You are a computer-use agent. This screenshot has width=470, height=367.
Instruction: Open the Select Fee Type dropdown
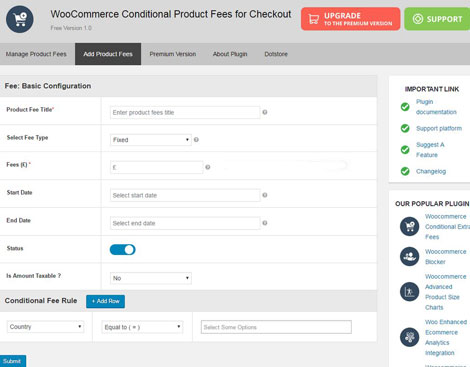(x=151, y=140)
